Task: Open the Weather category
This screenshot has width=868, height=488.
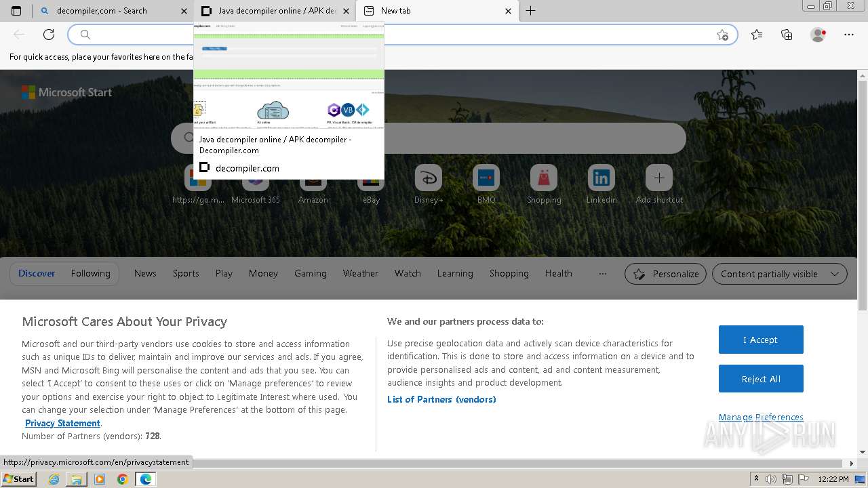Action: click(x=361, y=273)
